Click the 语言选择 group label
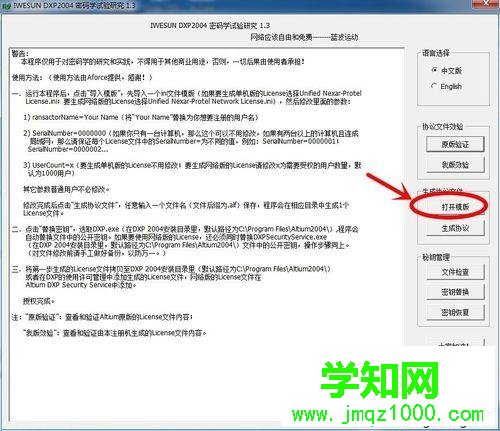500x431 pixels. click(436, 53)
